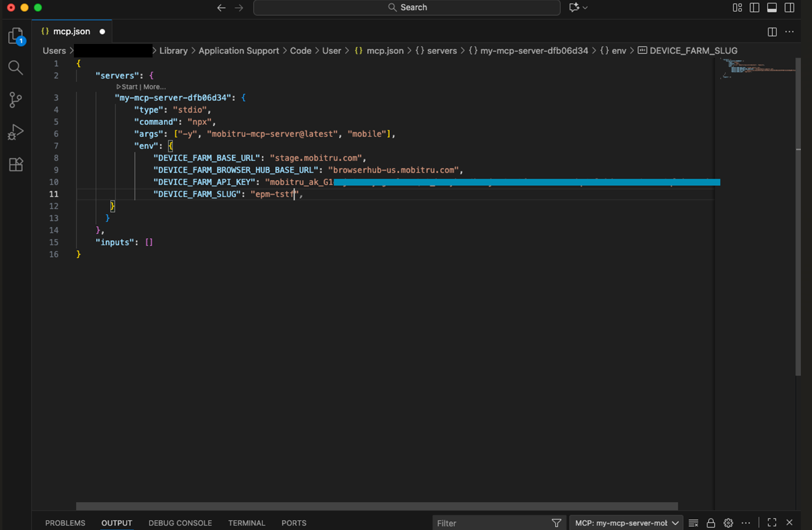Switch to the Problems tab

point(65,523)
